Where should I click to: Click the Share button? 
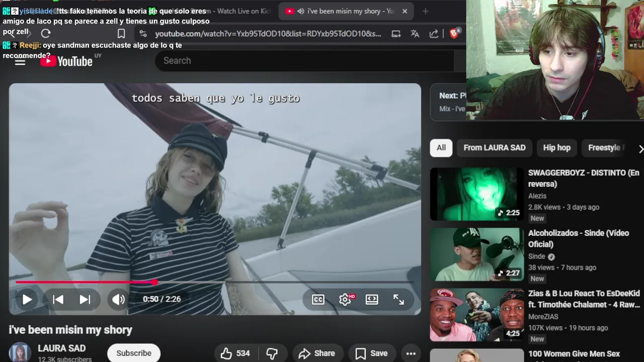click(317, 353)
